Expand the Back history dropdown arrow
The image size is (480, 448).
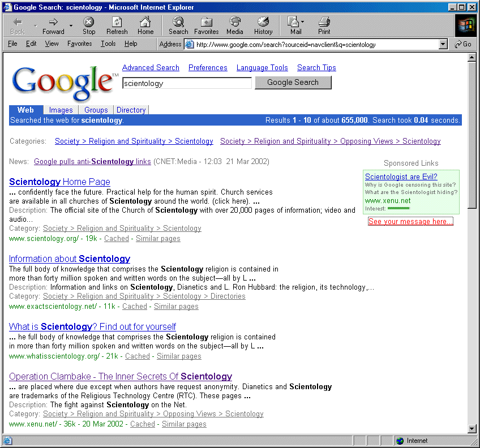(x=36, y=26)
